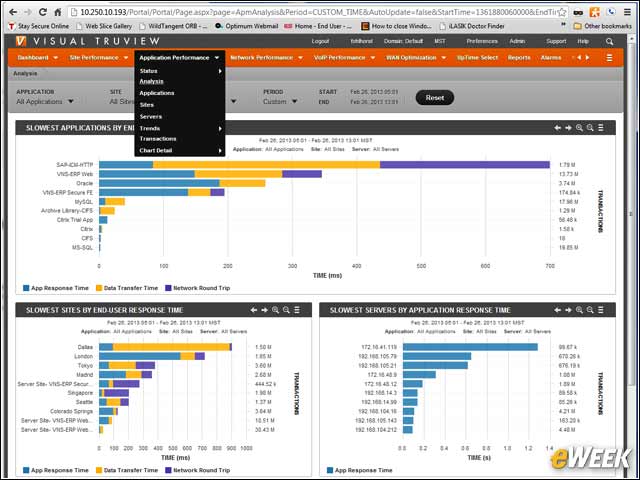Open Chrome menu hamburger icon

627,12
